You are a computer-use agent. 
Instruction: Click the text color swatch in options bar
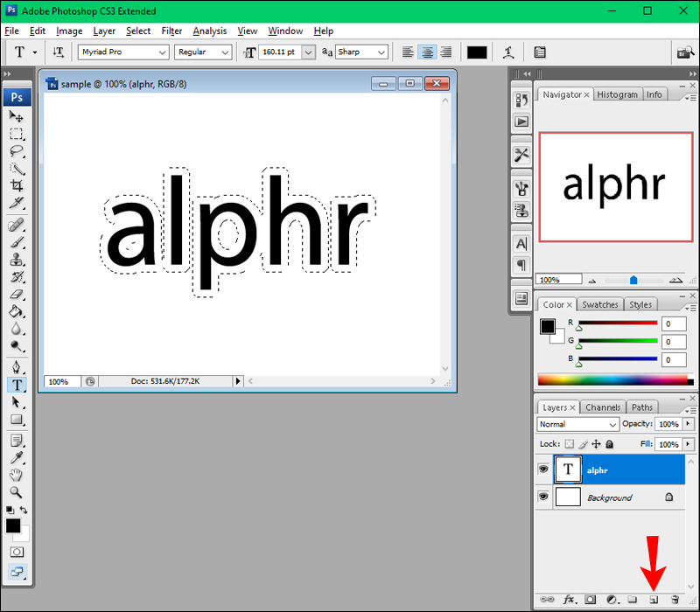(x=477, y=52)
